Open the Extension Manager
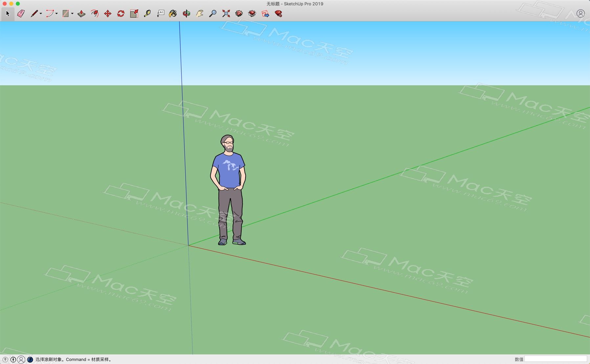This screenshot has height=364, width=590. click(278, 13)
